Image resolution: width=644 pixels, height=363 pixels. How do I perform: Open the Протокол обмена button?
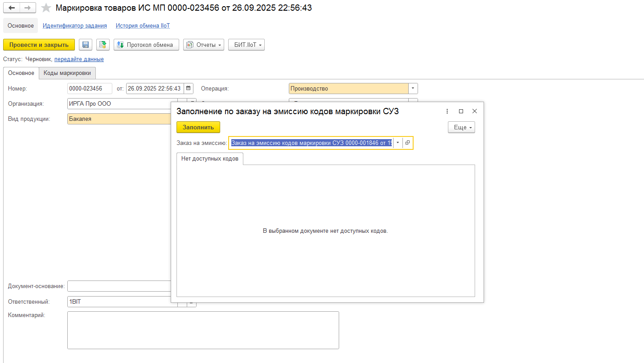[x=146, y=45]
